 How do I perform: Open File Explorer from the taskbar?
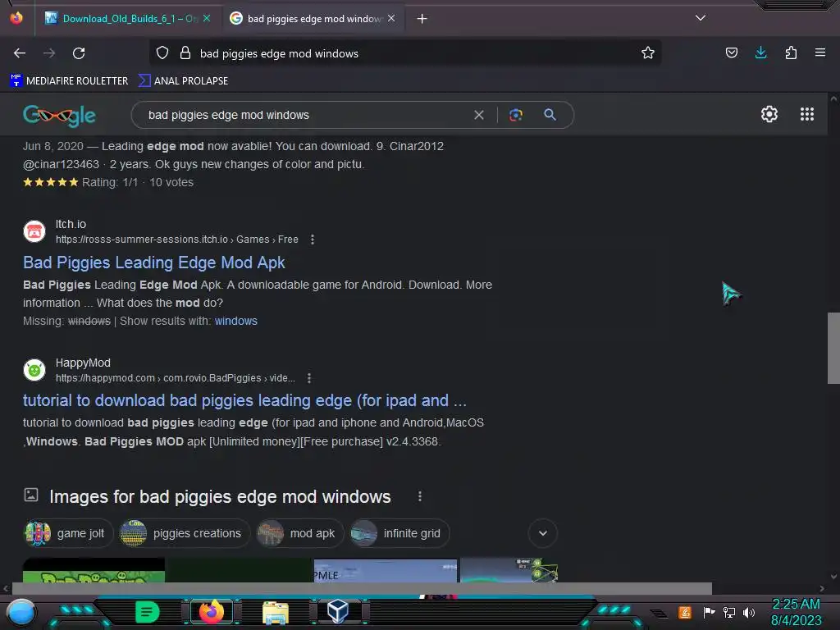point(276,612)
